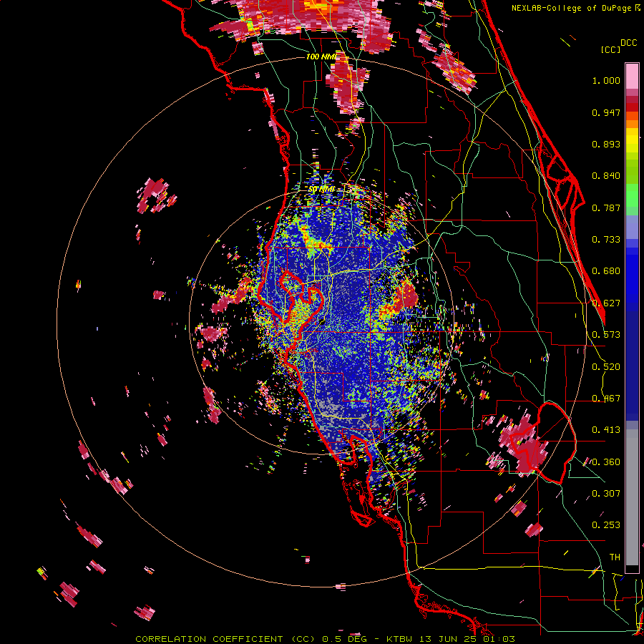Click the 0.840 scale value
This screenshot has width=644, height=644.
(606, 176)
